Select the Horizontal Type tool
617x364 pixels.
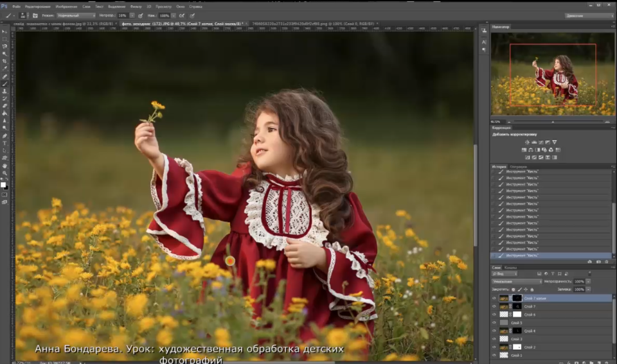5,143
